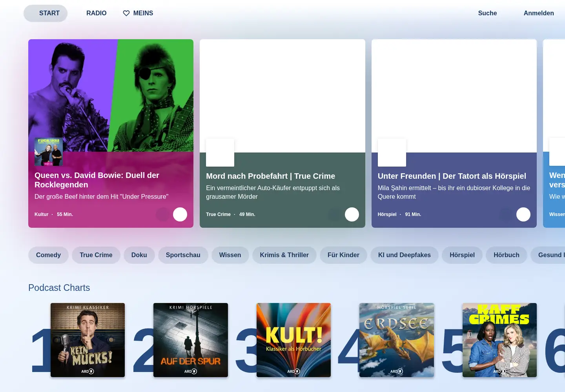
Task: Open the small podcast cover on Queen card
Action: (x=49, y=152)
